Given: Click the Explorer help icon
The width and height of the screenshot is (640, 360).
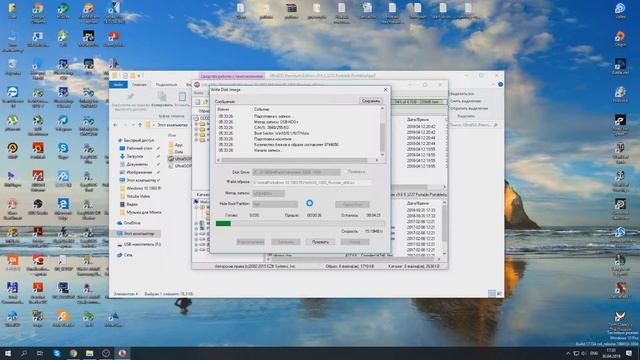Looking at the screenshot, I should pos(500,84).
